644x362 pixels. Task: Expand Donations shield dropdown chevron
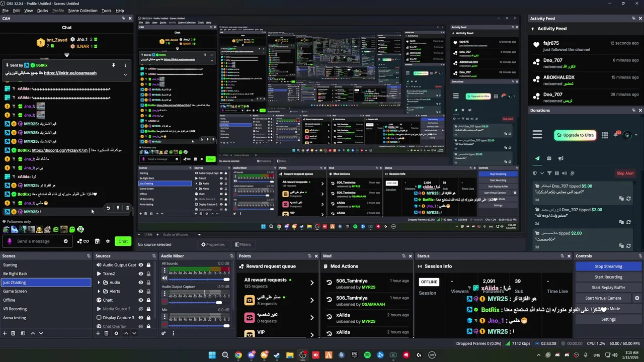point(541,173)
